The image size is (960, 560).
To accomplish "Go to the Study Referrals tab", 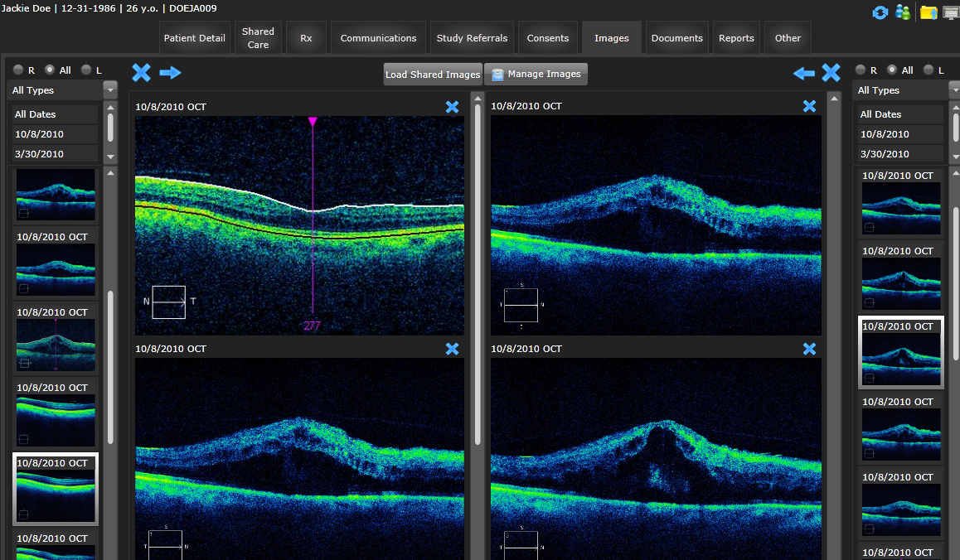I will (x=472, y=38).
